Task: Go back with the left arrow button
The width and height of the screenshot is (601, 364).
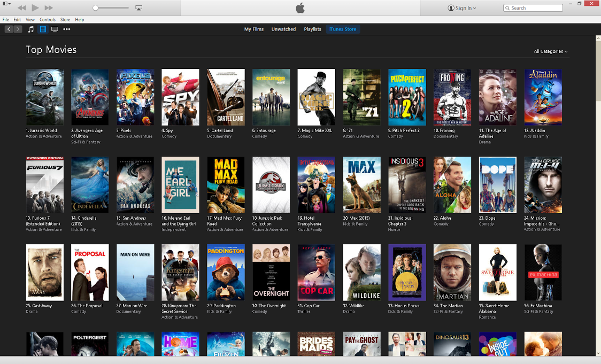Action: 9,29
